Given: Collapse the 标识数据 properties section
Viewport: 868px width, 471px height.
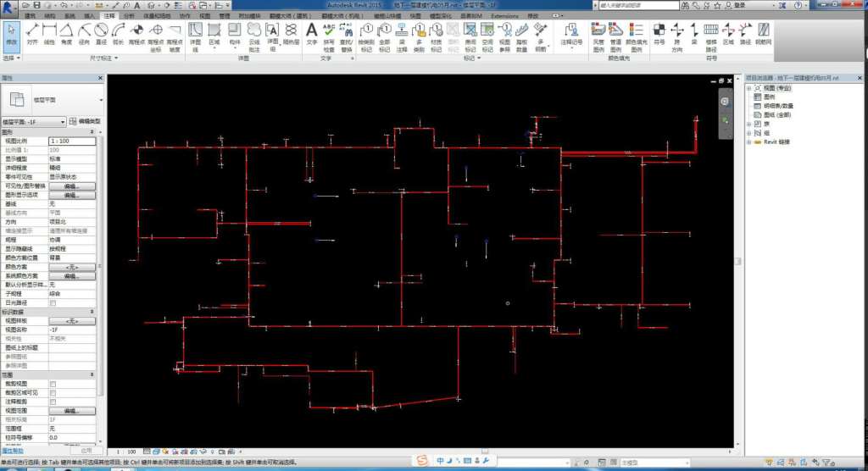Looking at the screenshot, I should [92, 312].
